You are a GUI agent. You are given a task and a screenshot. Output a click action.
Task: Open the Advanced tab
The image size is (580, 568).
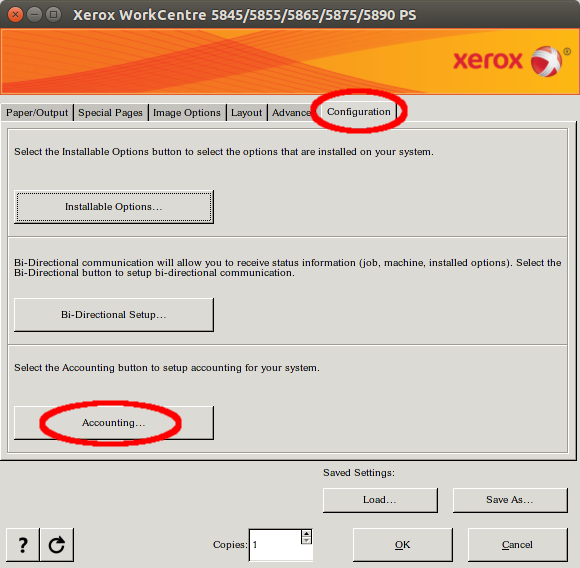291,112
